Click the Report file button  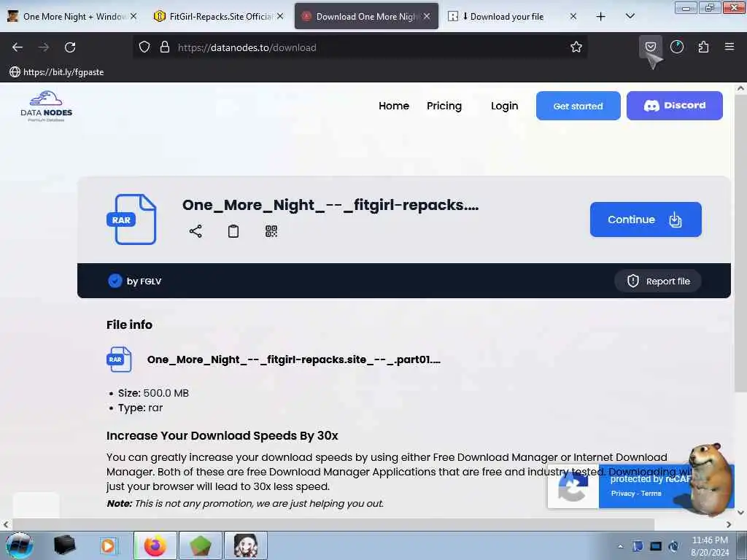pos(658,281)
